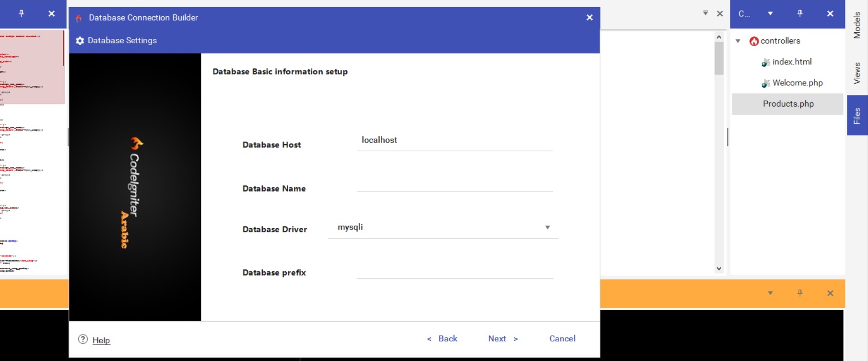Go to Next step of wizard
Image resolution: width=868 pixels, height=361 pixels.
pos(503,338)
